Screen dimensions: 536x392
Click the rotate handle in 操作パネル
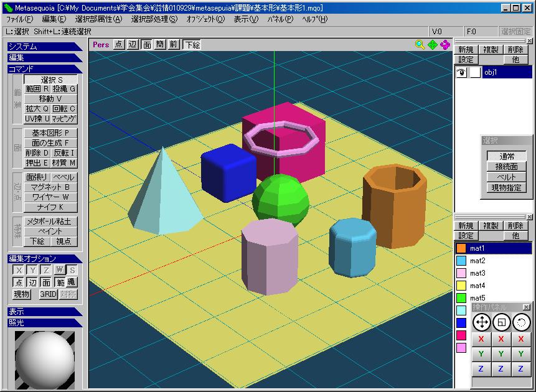pyautogui.click(x=521, y=322)
